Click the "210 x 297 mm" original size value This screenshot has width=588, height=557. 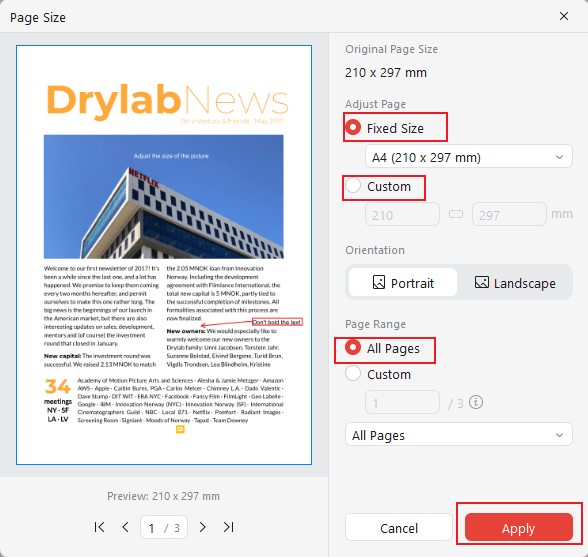point(386,72)
